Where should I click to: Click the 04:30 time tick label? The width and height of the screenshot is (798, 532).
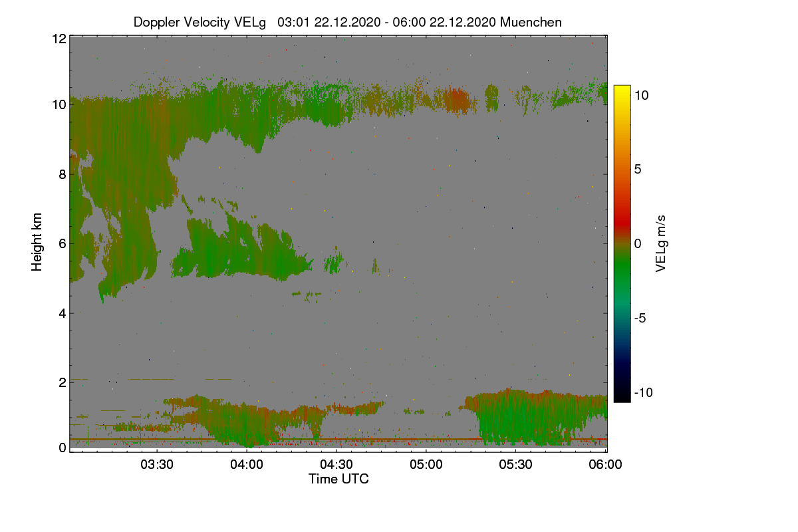click(336, 465)
